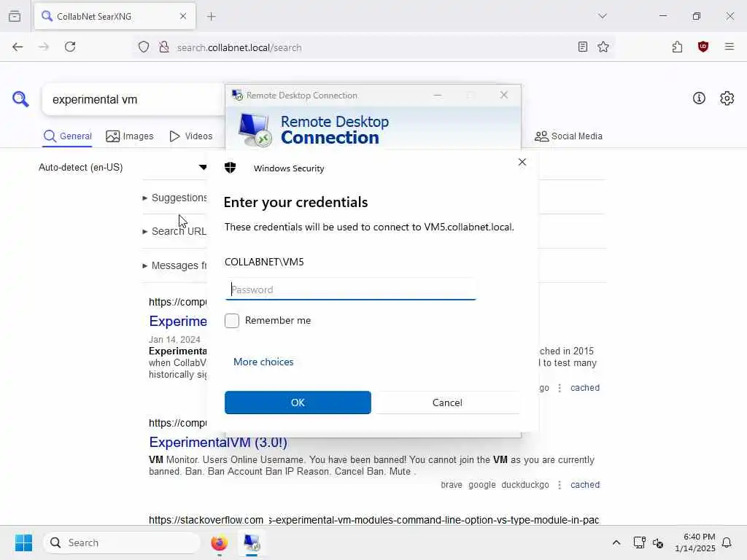
Task: Open the taskbar clock and date
Action: [x=694, y=542]
